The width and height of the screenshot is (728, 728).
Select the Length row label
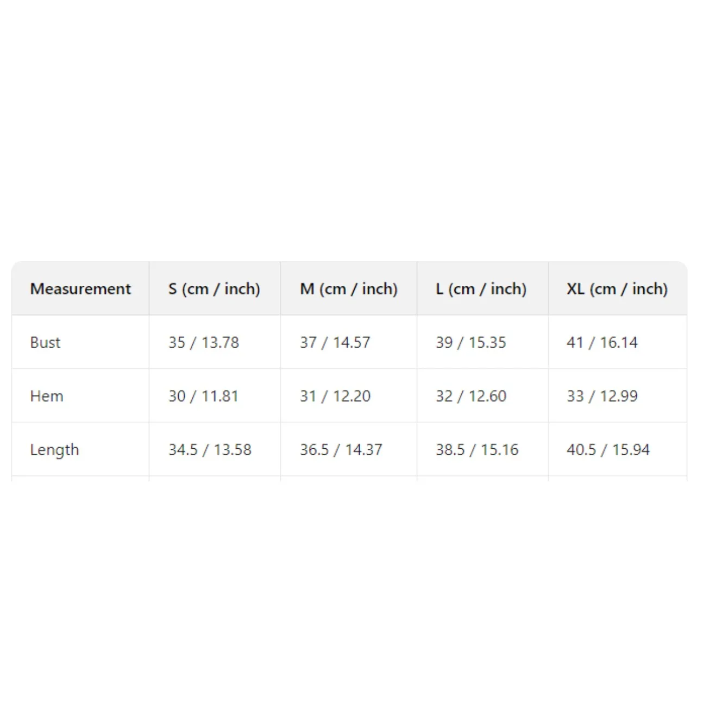[x=54, y=450]
